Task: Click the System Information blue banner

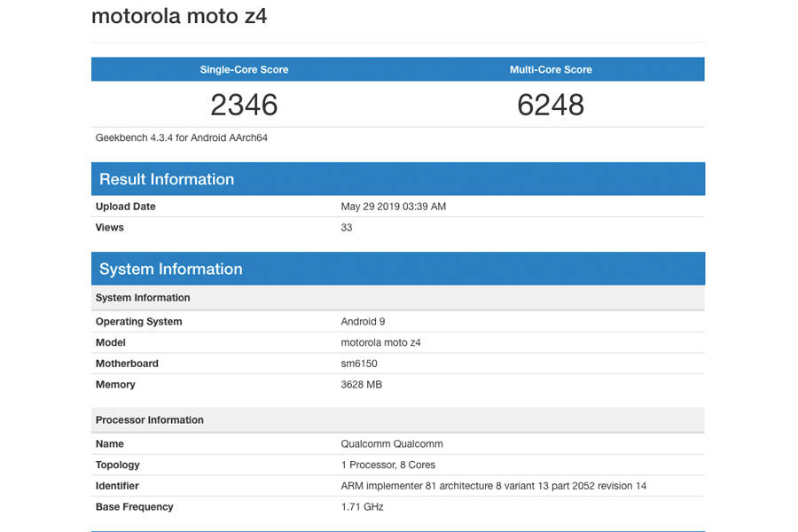Action: 171,268
